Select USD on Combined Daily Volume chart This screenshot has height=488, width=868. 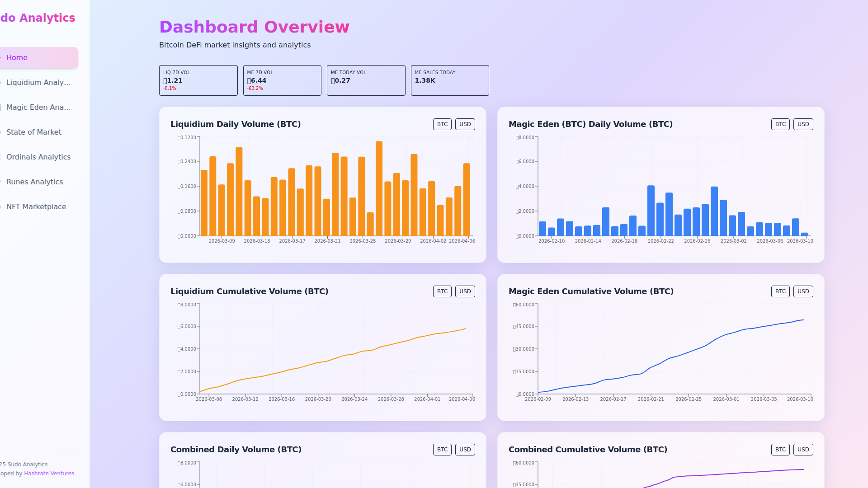pos(465,450)
